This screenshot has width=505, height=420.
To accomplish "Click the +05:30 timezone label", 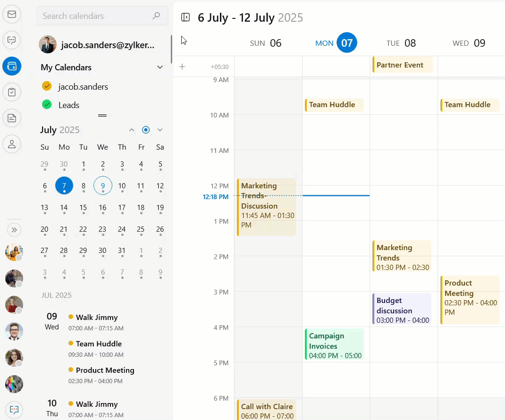I will click(x=219, y=67).
